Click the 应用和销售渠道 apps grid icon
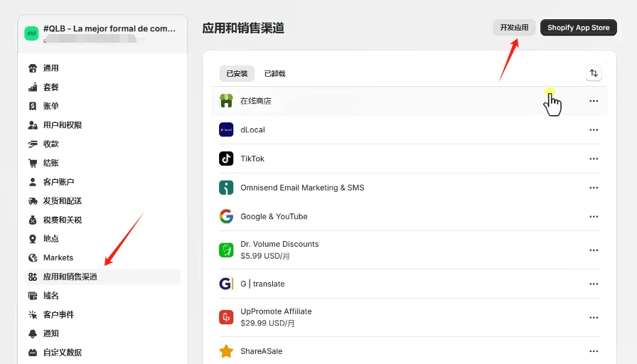Viewport: 637px width, 364px height. coord(33,277)
